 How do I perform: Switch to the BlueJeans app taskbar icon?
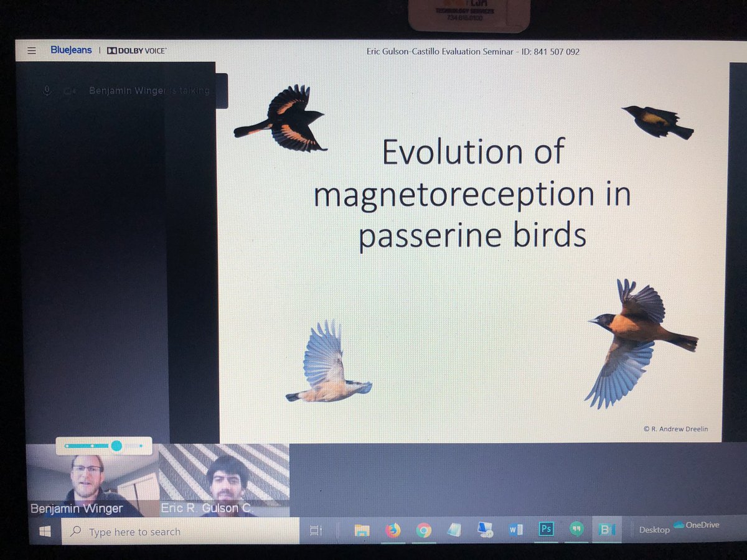point(606,529)
